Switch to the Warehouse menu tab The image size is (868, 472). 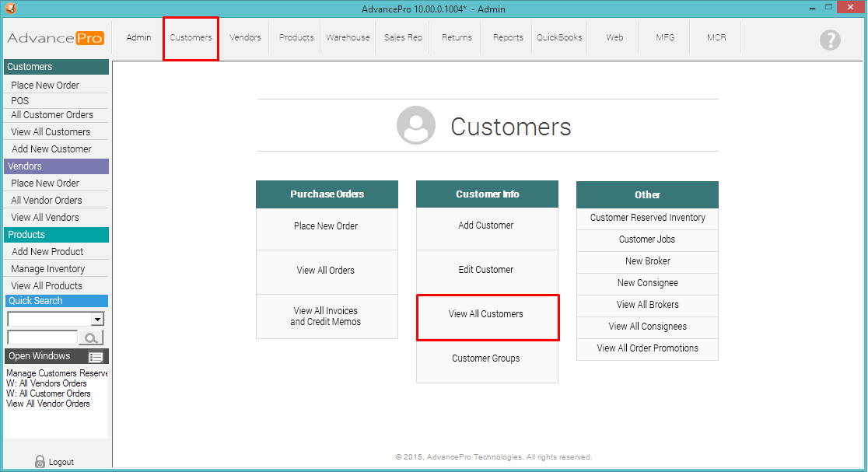coord(348,37)
